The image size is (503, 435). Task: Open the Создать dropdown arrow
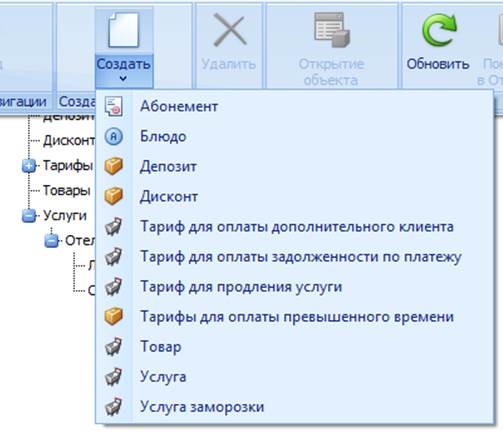tap(123, 79)
